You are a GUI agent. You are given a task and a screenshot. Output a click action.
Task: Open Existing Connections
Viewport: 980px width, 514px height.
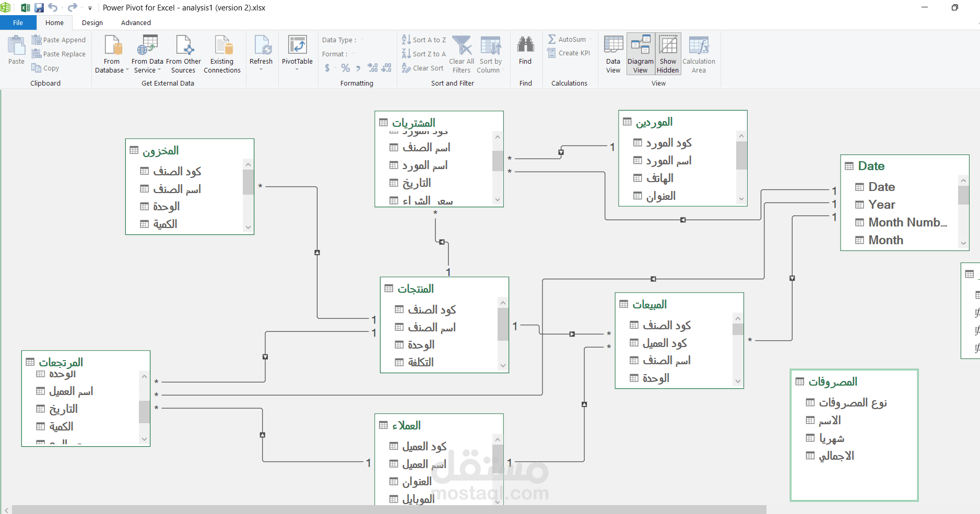(x=222, y=54)
